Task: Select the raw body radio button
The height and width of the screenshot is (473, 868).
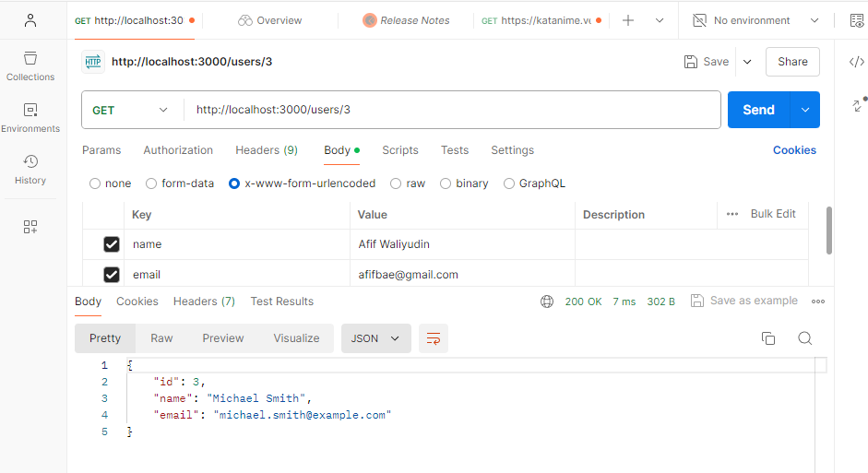Action: point(397,183)
